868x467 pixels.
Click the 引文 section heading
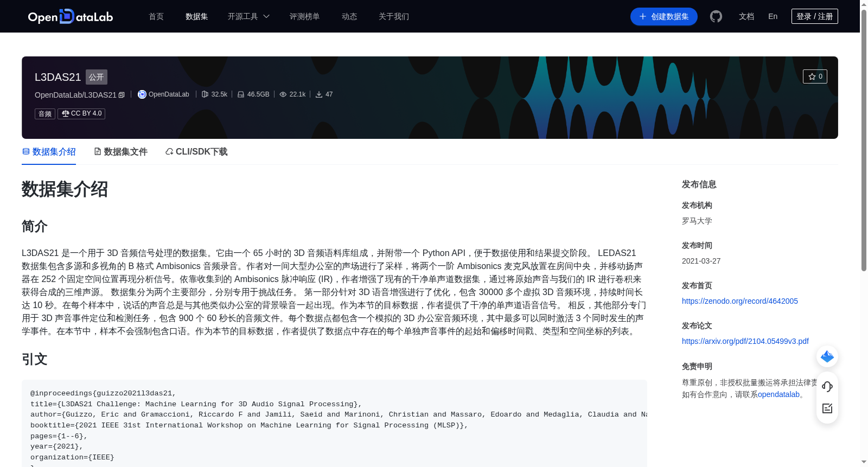(x=35, y=359)
